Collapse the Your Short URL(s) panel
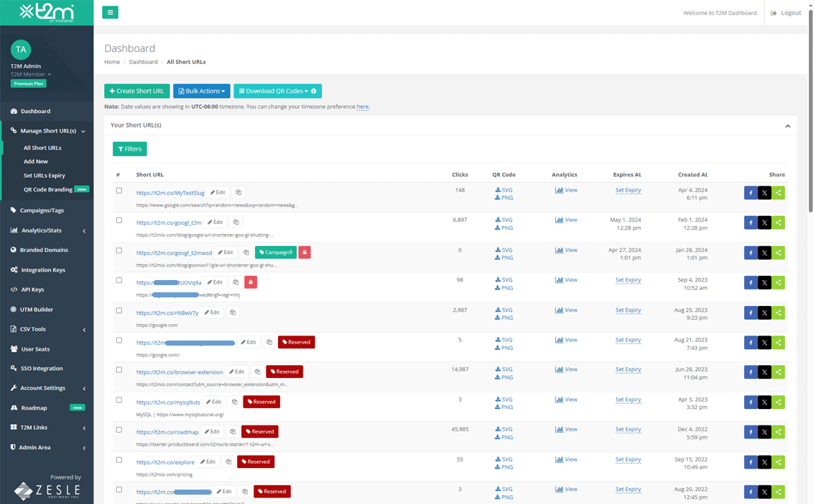814x504 pixels. [787, 125]
